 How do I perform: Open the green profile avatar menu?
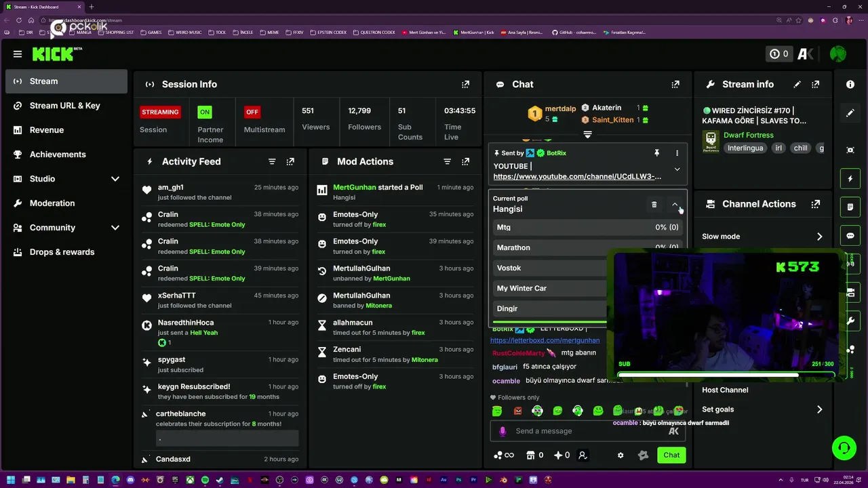(x=838, y=54)
